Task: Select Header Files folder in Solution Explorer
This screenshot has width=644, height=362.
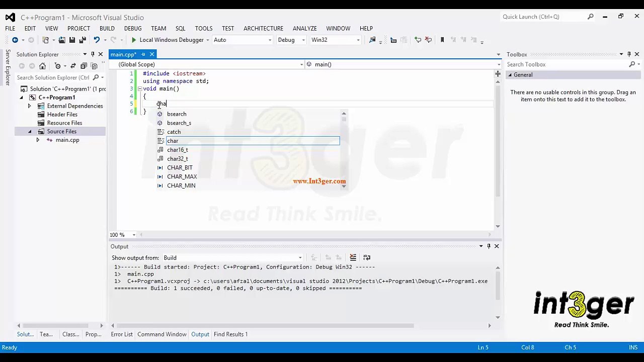Action: [62, 115]
